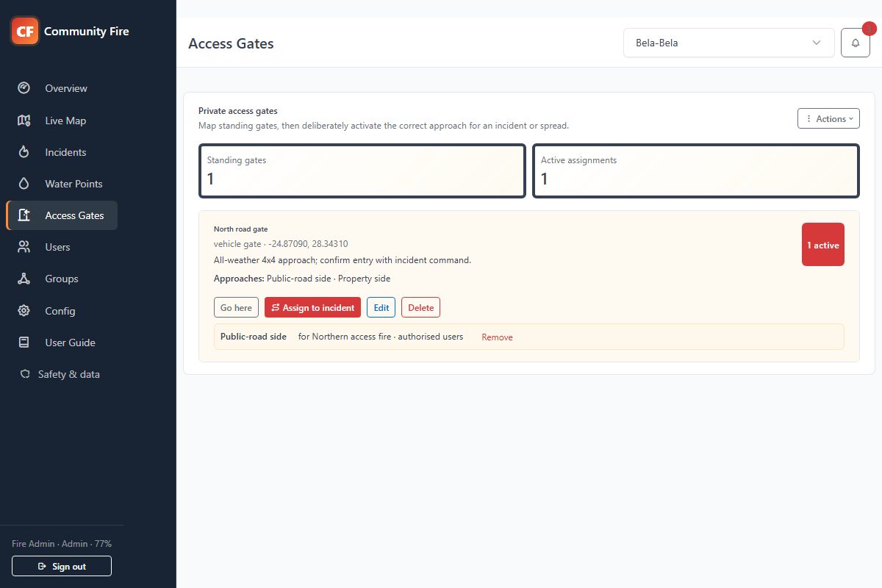Image resolution: width=882 pixels, height=588 pixels.
Task: Click the Access Gates sidebar icon
Action: click(x=24, y=215)
